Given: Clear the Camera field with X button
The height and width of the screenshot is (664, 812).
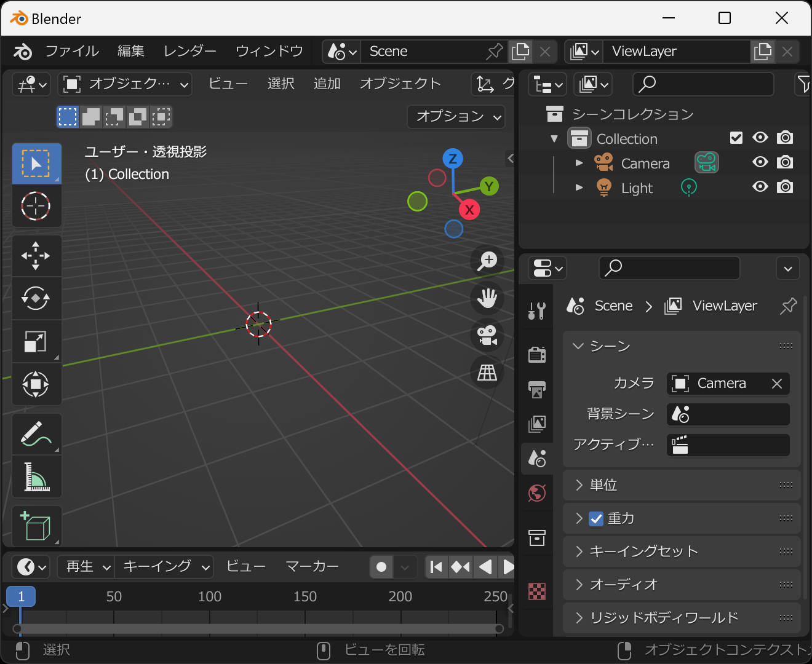Looking at the screenshot, I should [777, 384].
